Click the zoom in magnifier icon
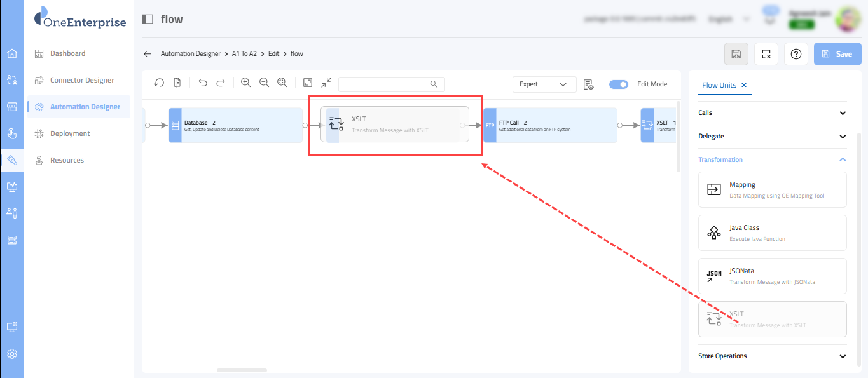This screenshot has height=378, width=868. tap(245, 83)
